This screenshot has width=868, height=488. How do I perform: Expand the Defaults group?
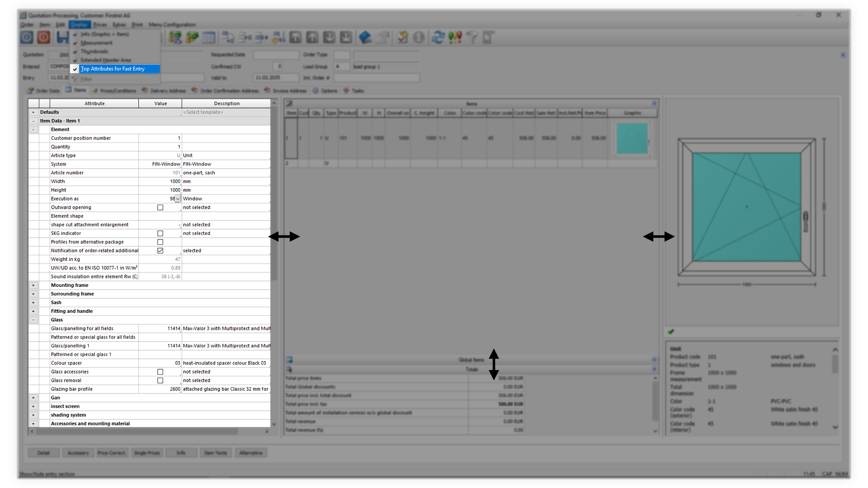[x=33, y=113]
